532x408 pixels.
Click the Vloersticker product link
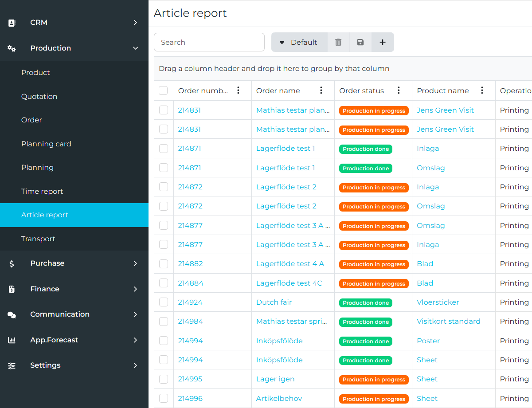point(438,302)
